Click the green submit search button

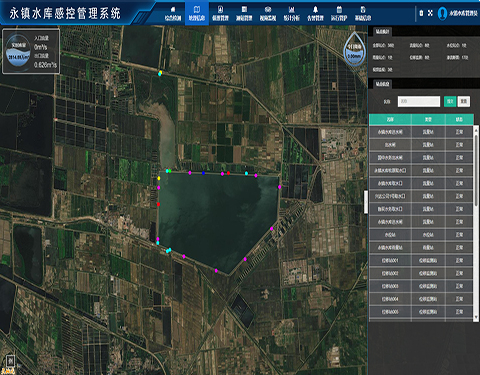click(450, 101)
